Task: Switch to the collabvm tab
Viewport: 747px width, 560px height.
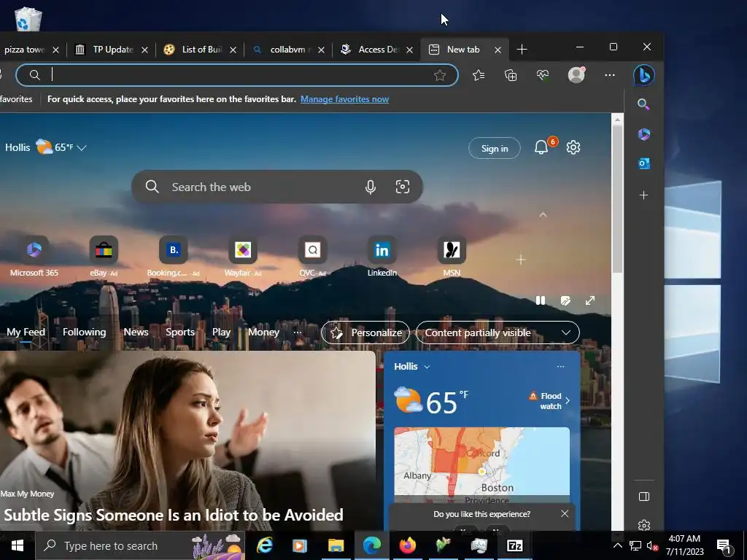Action: 287,50
